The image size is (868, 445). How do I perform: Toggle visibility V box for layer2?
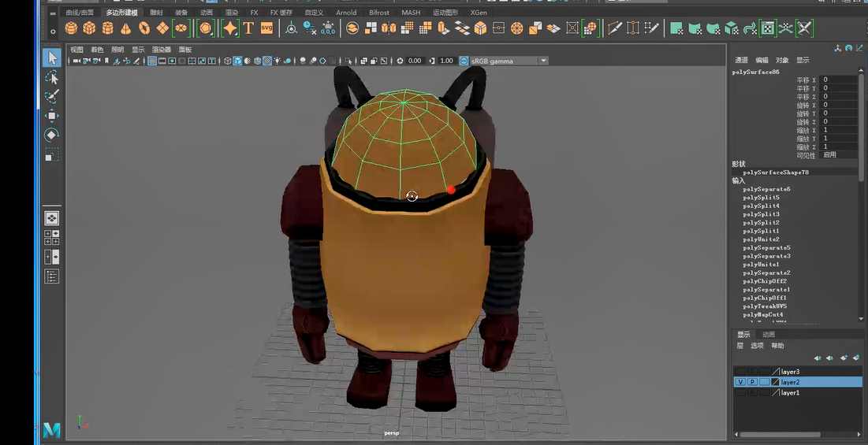pos(739,382)
